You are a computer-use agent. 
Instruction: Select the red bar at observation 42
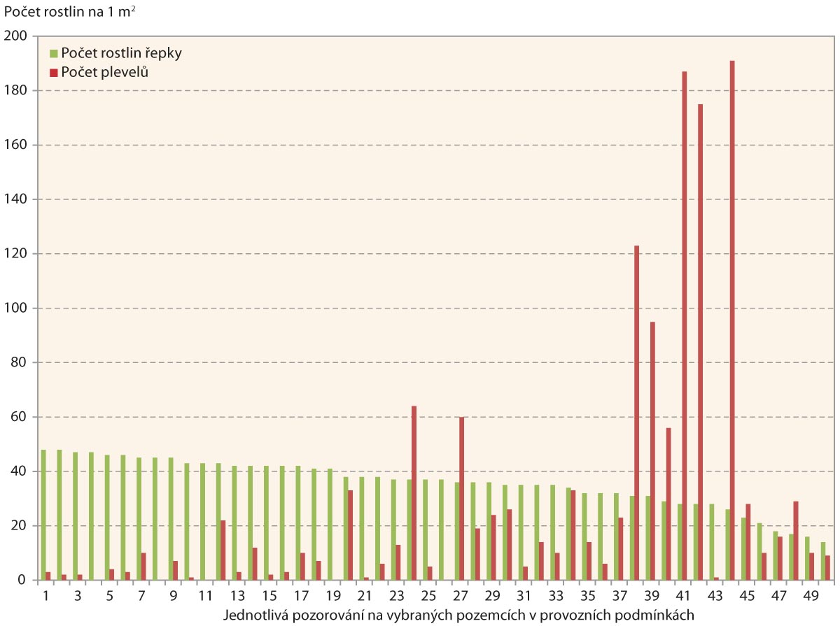701,342
